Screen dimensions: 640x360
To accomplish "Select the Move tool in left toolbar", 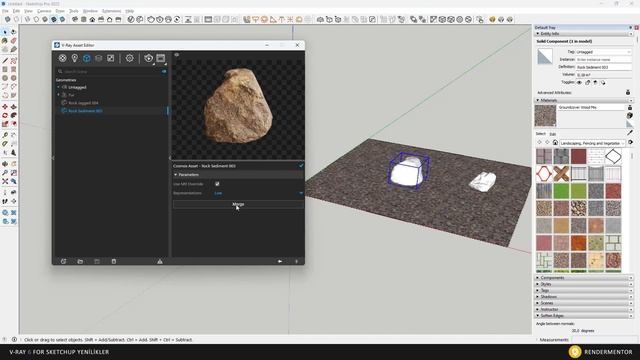I will (5, 107).
